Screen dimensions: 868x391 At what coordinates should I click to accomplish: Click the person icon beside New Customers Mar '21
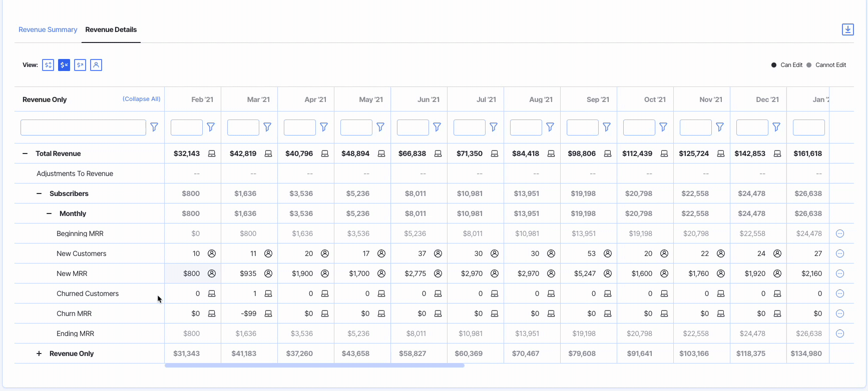(268, 253)
